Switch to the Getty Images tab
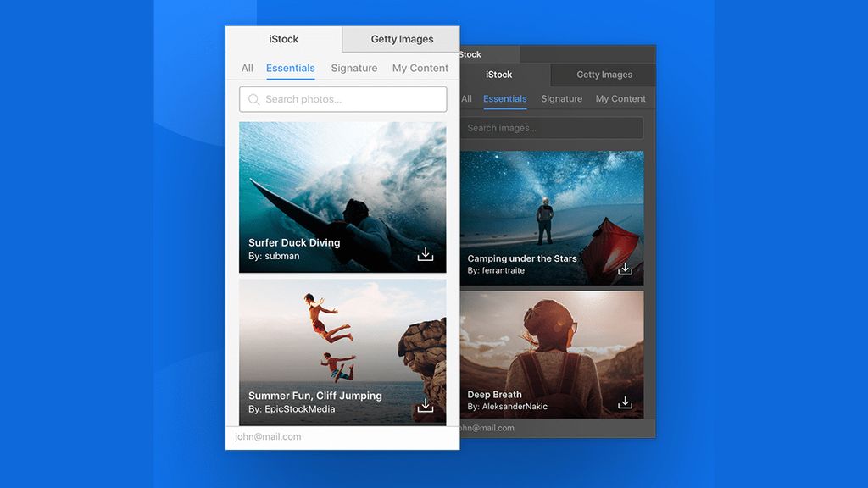 tap(399, 39)
